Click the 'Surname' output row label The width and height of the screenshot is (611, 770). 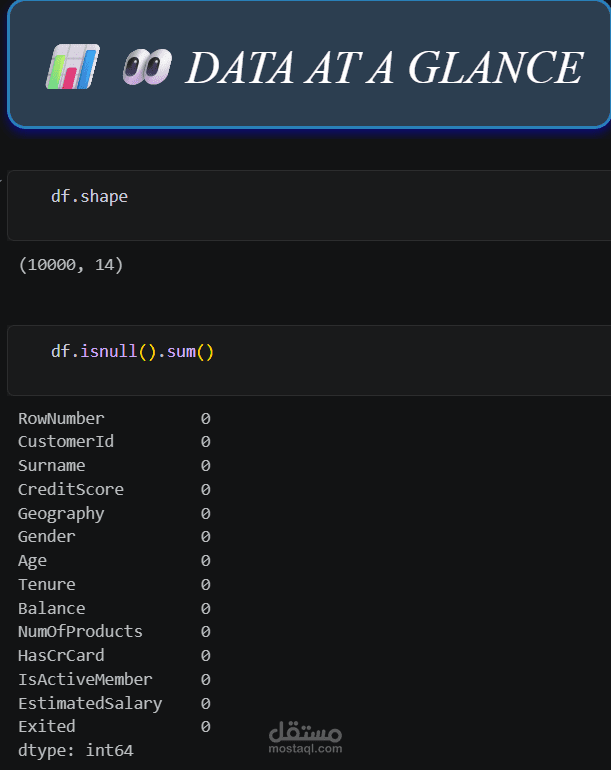tap(52, 466)
